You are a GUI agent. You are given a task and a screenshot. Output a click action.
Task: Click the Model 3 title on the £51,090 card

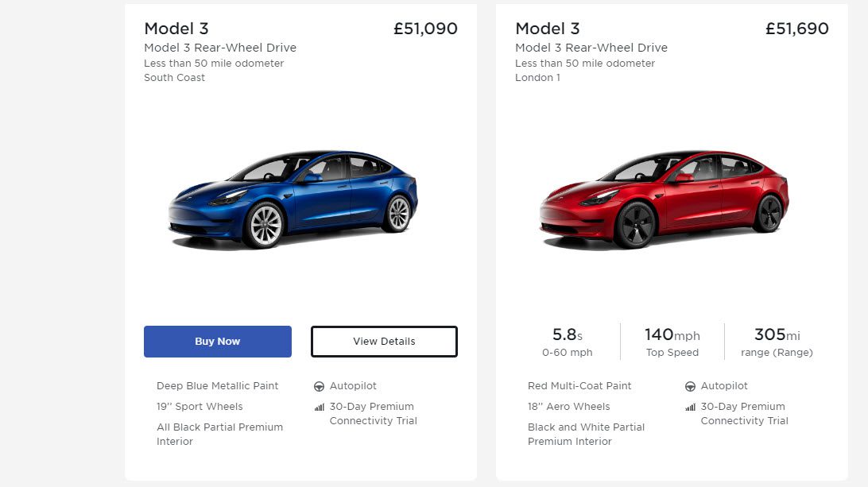(176, 29)
